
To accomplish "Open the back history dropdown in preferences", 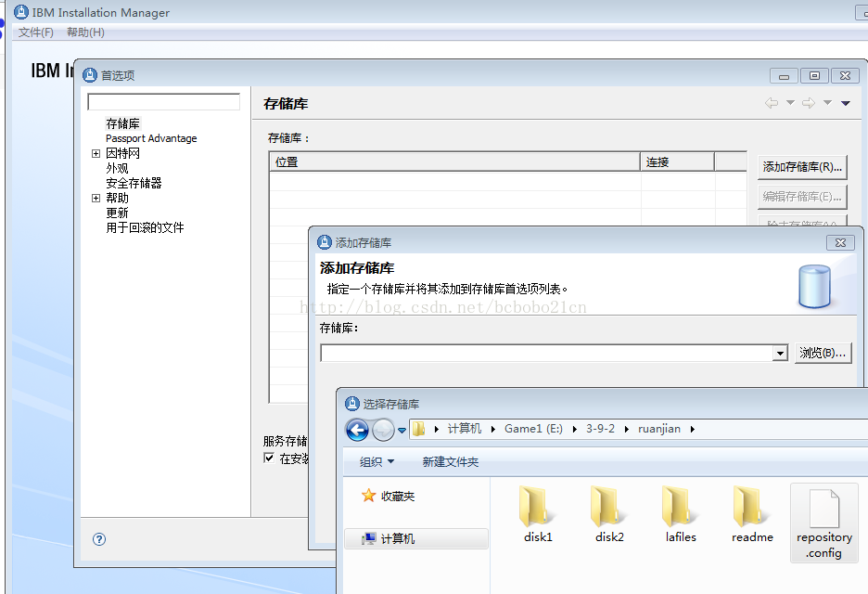I will (790, 102).
